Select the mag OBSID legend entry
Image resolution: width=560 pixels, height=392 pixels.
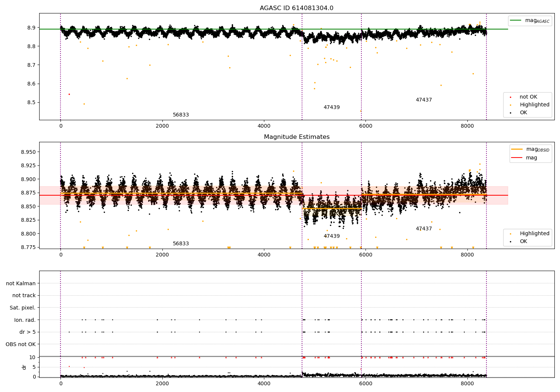(x=530, y=149)
